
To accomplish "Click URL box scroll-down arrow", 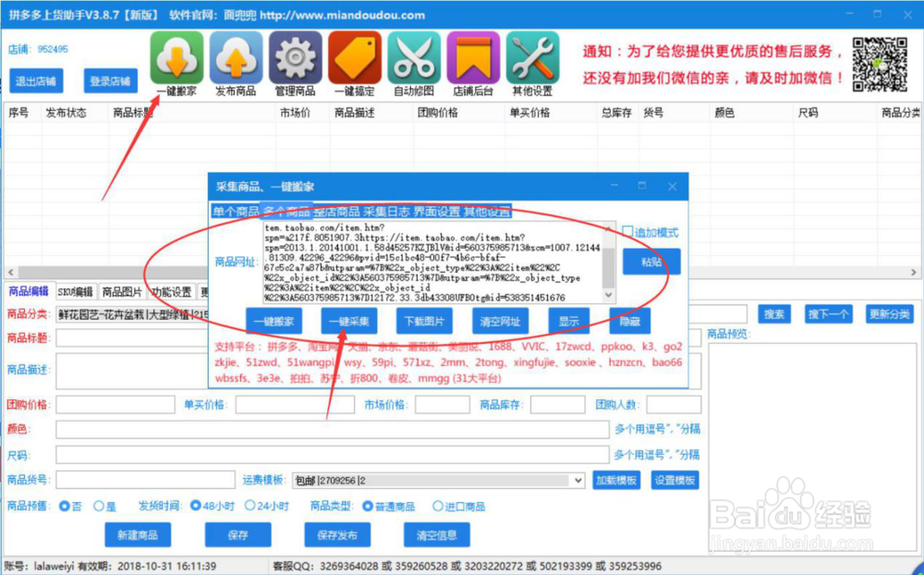I will [x=608, y=294].
